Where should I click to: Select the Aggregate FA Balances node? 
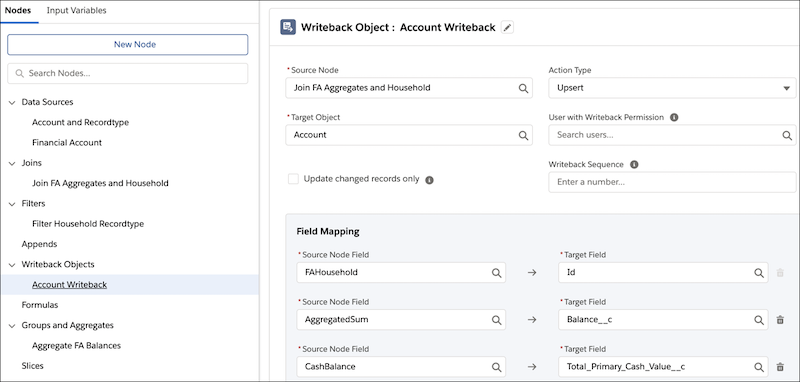(77, 346)
